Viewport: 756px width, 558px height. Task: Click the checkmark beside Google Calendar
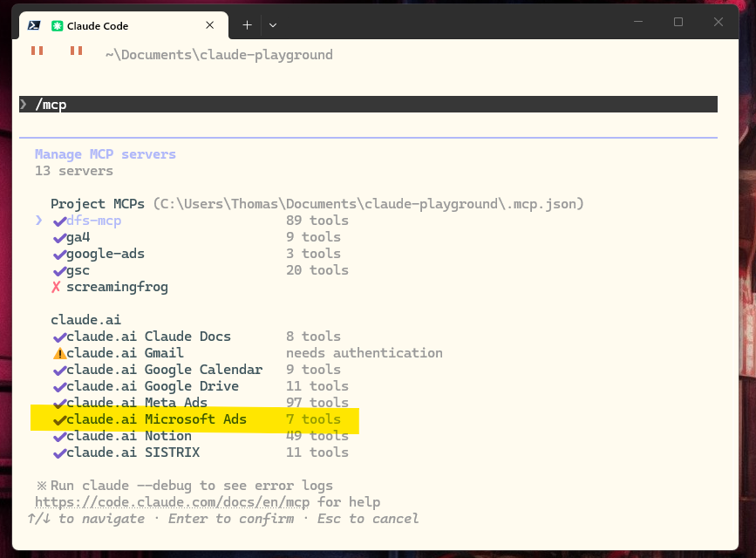click(x=59, y=371)
